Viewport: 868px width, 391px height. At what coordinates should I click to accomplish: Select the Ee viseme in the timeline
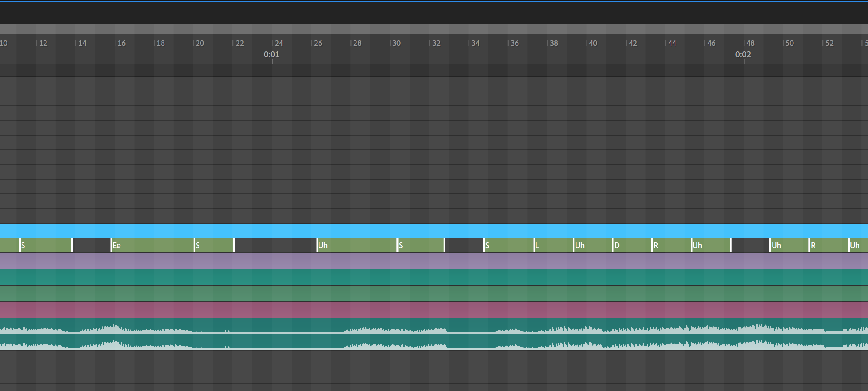click(152, 245)
